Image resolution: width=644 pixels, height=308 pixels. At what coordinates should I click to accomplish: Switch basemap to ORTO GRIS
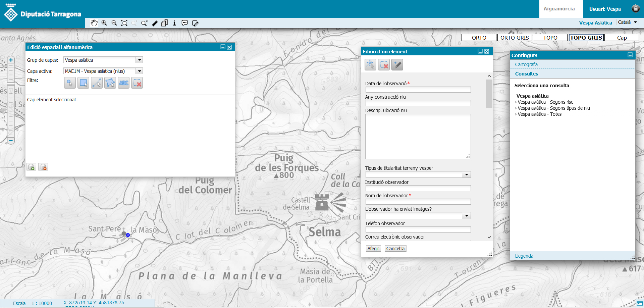[x=514, y=38]
